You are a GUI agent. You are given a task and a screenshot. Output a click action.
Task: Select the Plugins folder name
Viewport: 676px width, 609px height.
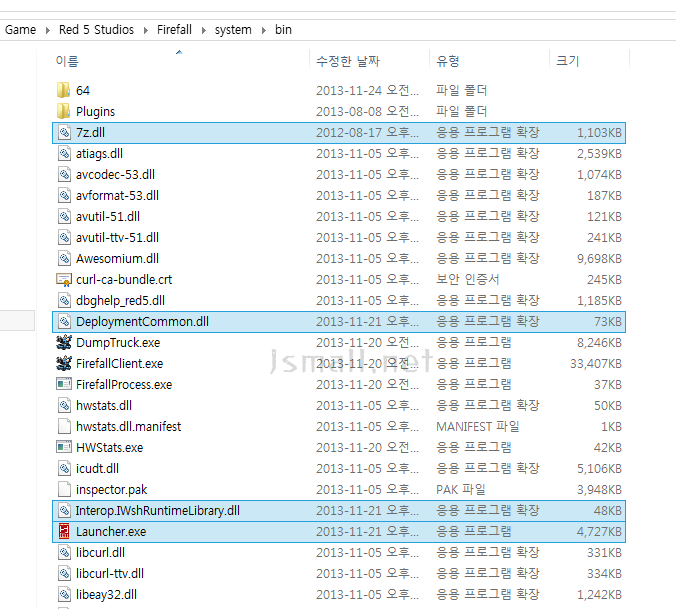(x=95, y=112)
